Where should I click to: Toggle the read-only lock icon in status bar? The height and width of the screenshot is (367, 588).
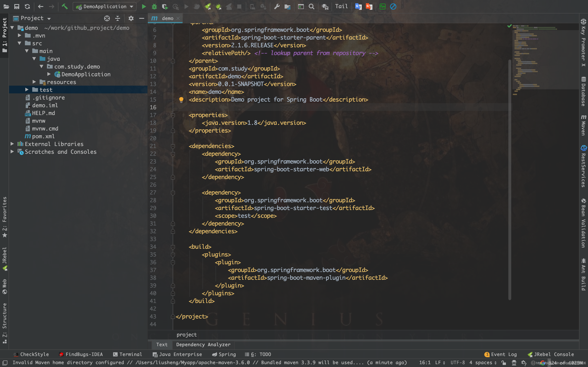504,363
